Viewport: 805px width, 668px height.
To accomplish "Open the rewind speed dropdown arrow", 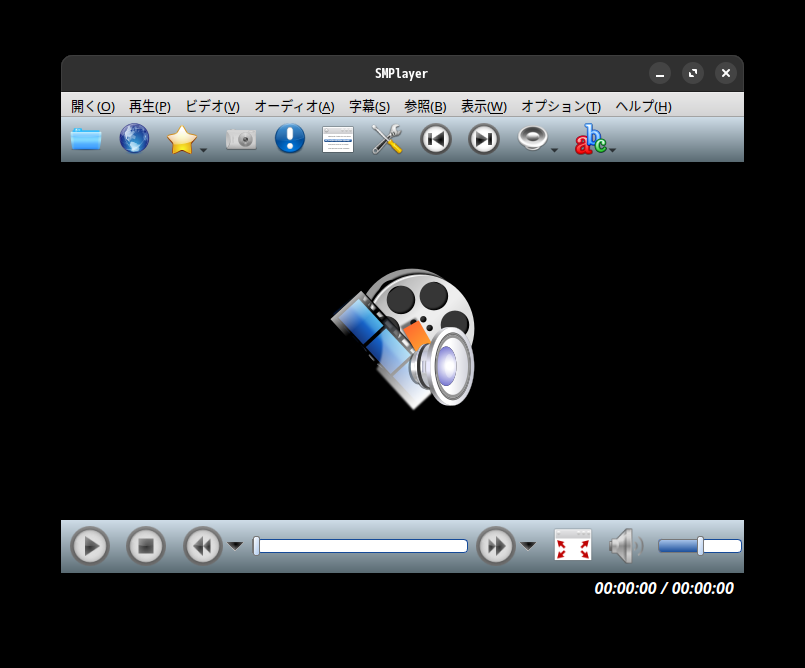I will tap(235, 546).
